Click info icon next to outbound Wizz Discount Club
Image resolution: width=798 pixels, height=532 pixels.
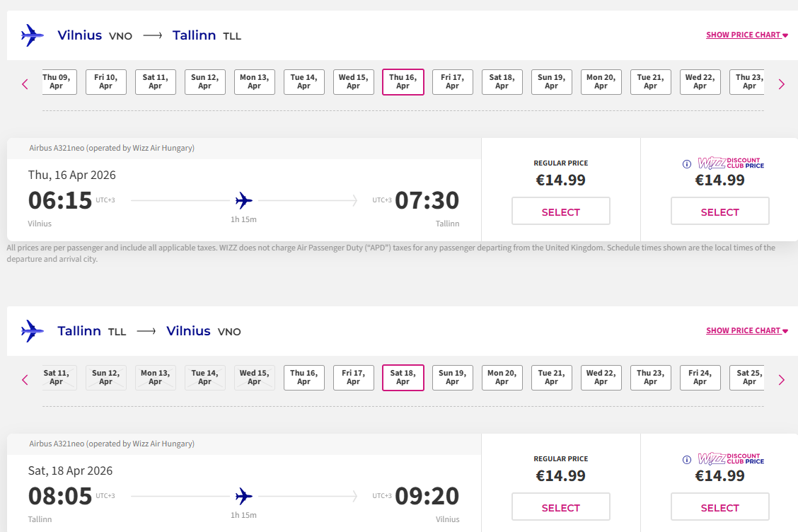[686, 164]
